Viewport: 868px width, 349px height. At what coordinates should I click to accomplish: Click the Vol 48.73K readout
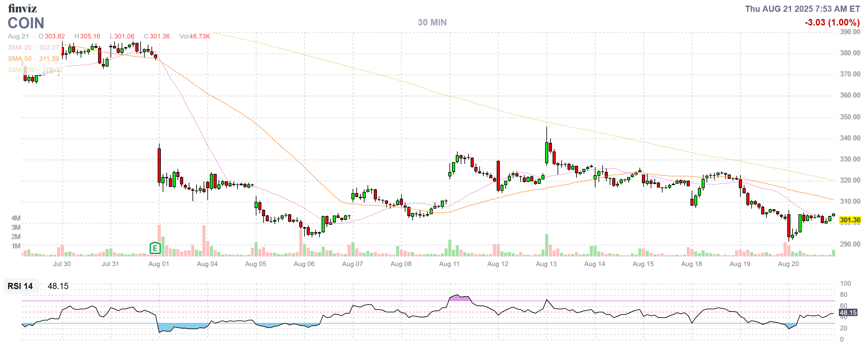(x=194, y=36)
